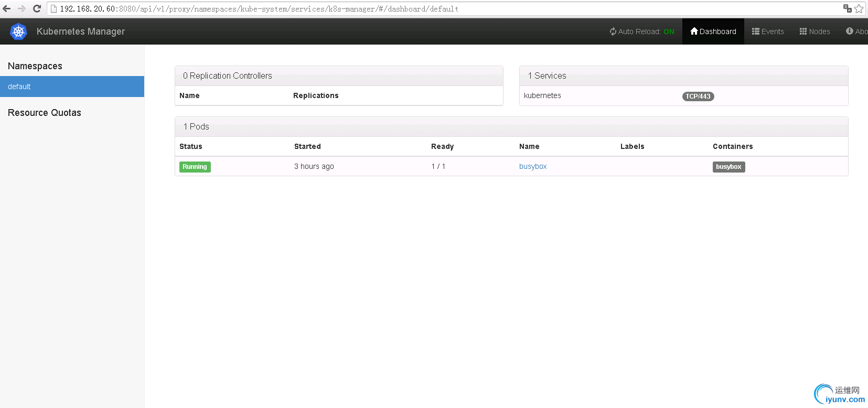868x408 pixels.
Task: Open Resource Quotas section
Action: tap(45, 113)
